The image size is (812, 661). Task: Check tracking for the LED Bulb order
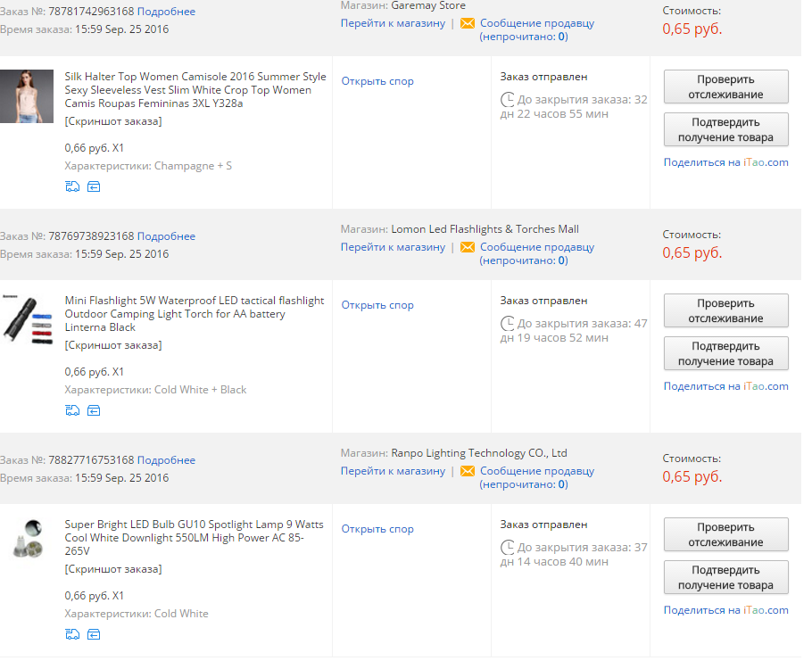[726, 534]
